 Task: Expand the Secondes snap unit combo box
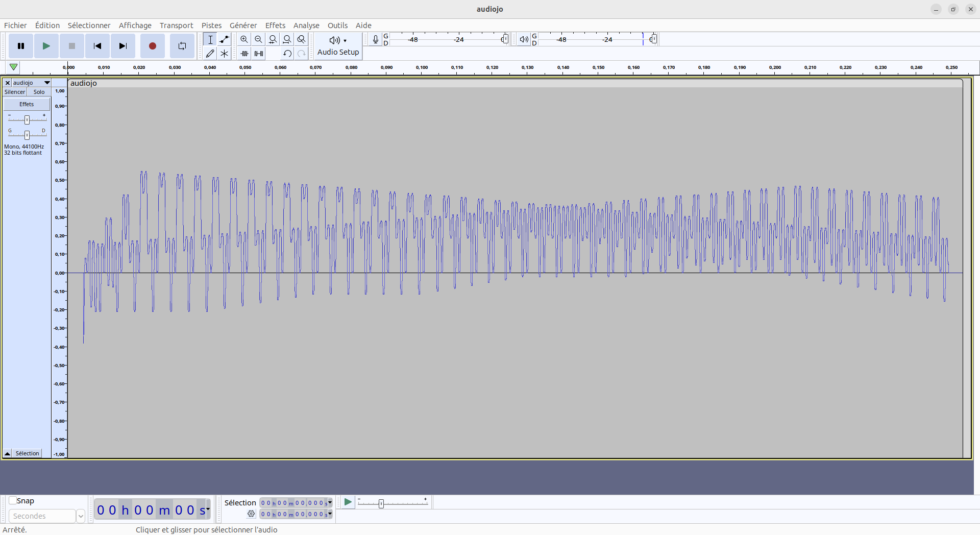tap(80, 516)
